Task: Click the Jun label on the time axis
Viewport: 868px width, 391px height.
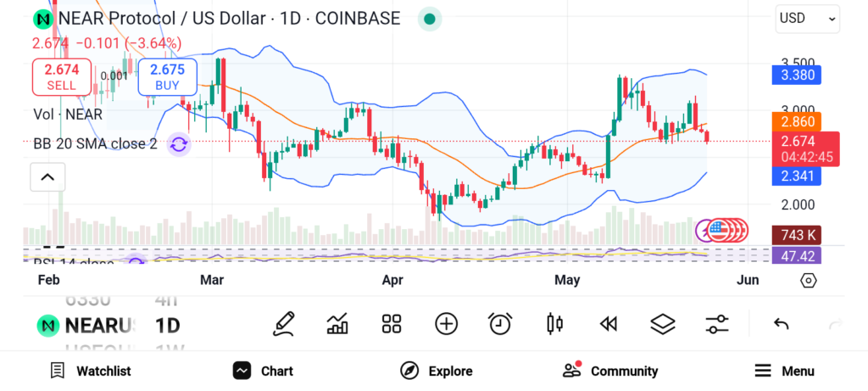Action: [x=748, y=280]
